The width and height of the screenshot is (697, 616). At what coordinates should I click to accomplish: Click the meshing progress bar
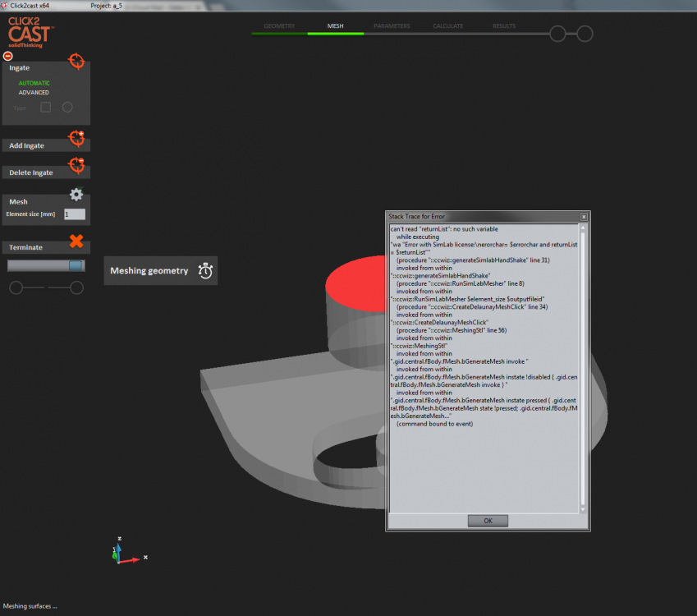tap(46, 265)
